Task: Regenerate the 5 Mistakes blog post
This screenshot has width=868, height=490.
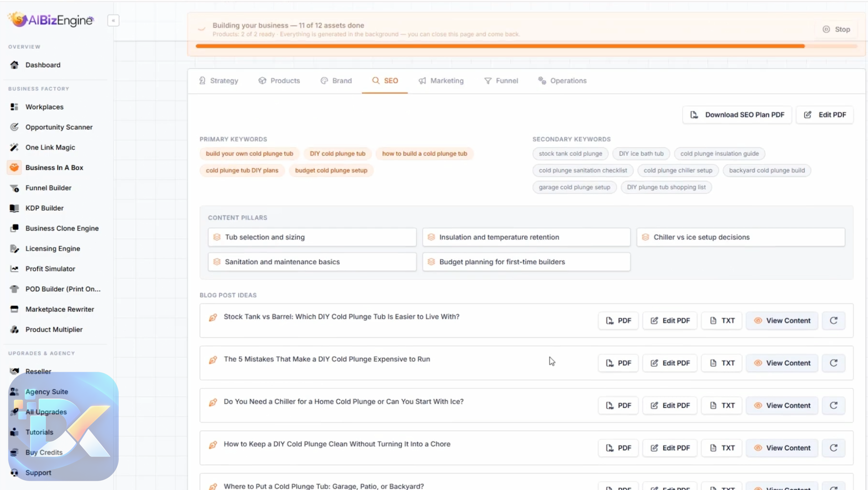Action: coord(833,363)
